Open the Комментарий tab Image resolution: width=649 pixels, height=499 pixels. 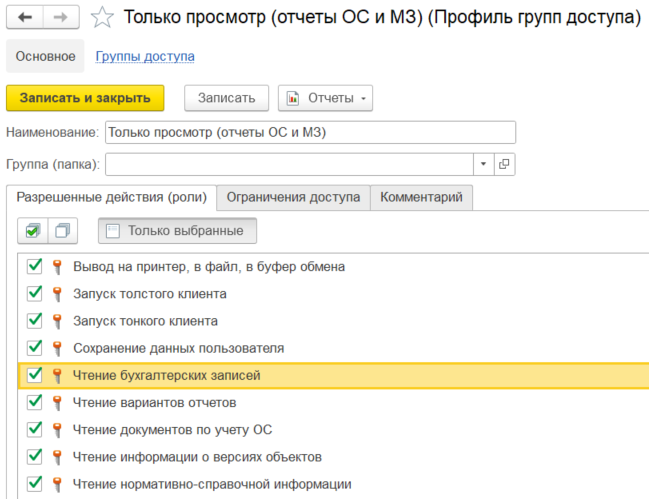click(421, 197)
